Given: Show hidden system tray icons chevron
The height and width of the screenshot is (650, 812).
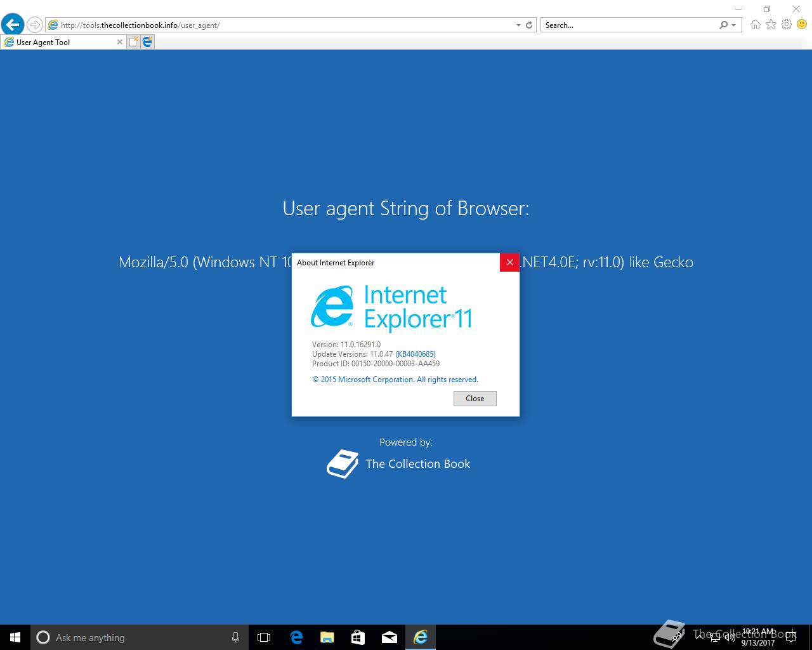Looking at the screenshot, I should click(700, 637).
